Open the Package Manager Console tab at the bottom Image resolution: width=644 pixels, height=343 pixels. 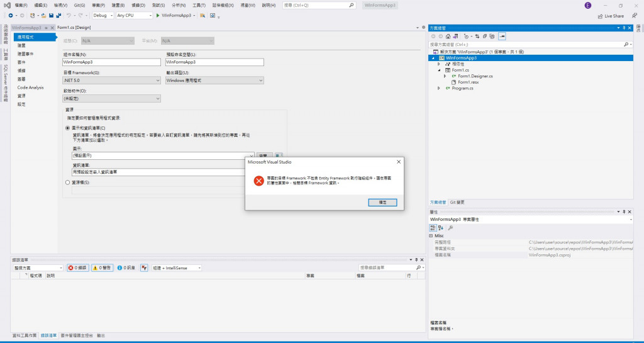(x=77, y=335)
